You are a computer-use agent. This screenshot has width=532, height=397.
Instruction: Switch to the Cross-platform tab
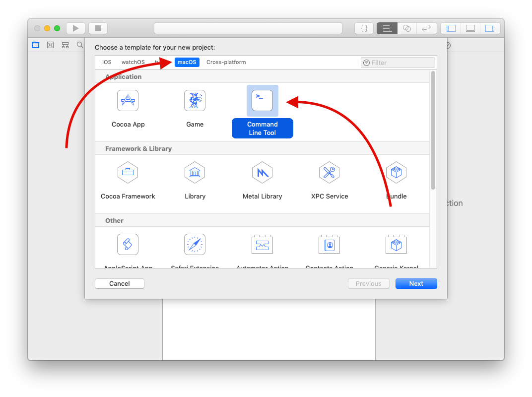click(226, 62)
